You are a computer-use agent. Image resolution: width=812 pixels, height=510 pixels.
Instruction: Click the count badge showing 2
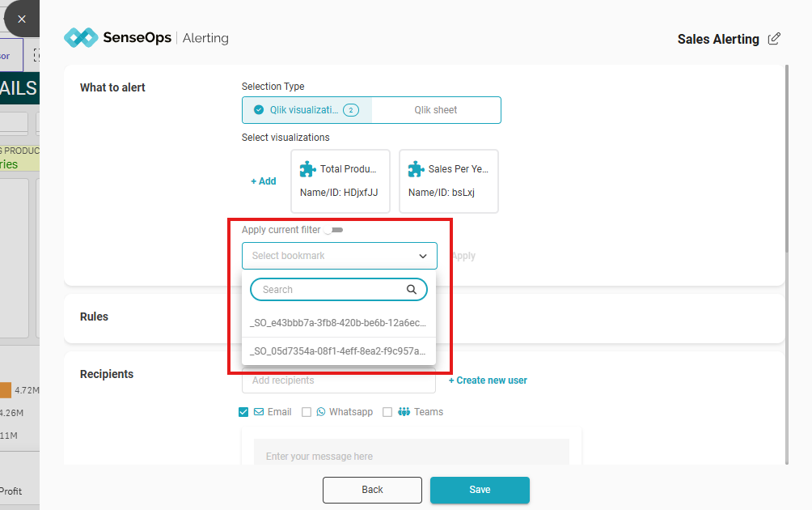[350, 110]
